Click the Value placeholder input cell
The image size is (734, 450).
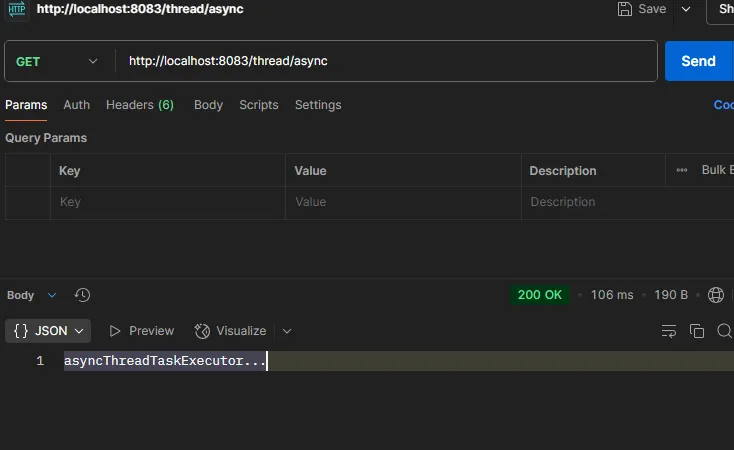(404, 202)
